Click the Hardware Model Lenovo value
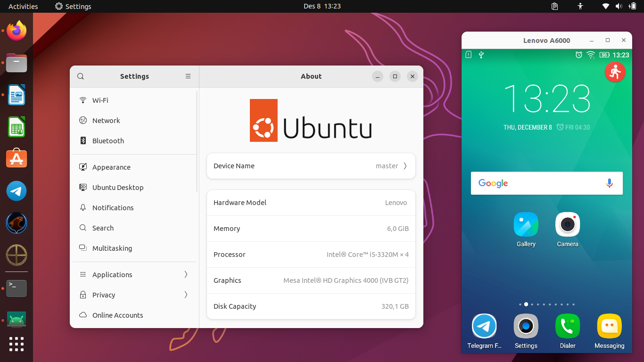The width and height of the screenshot is (644, 362). [396, 203]
